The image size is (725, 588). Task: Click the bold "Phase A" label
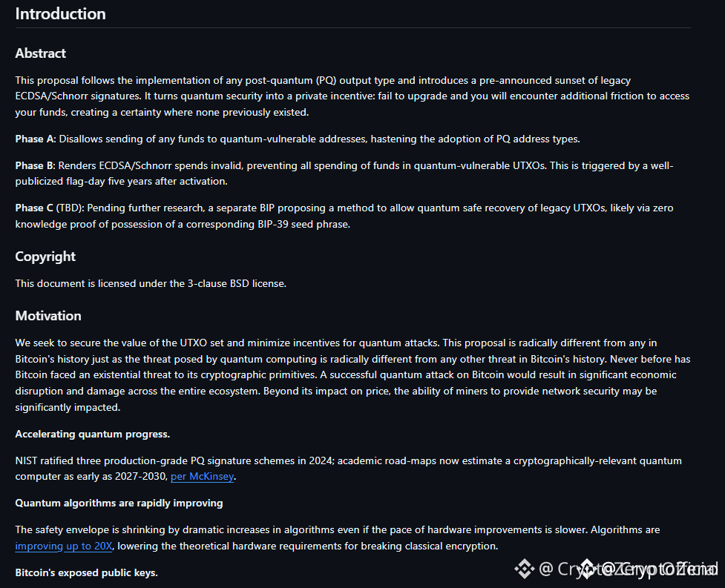tap(35, 139)
